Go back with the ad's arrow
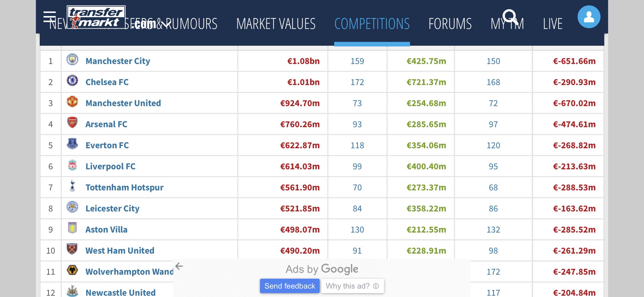 [x=179, y=266]
